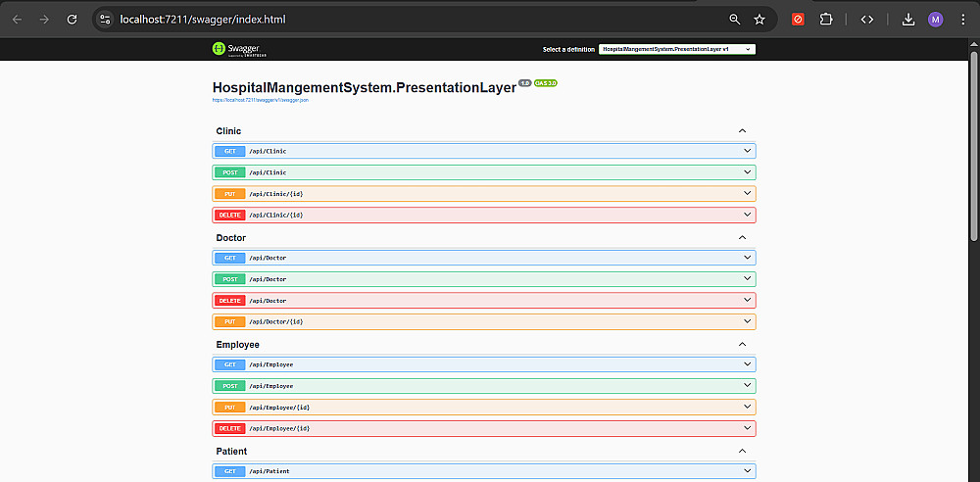This screenshot has width=980, height=482.
Task: Collapse the Employee section
Action: tap(742, 344)
